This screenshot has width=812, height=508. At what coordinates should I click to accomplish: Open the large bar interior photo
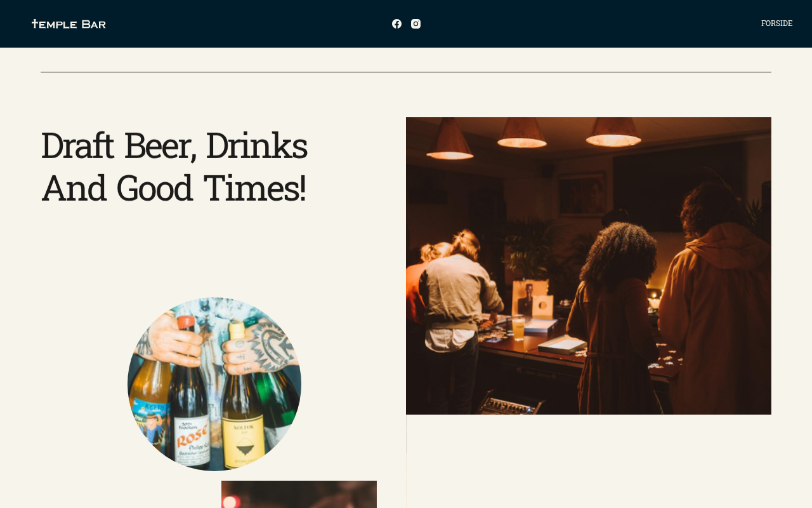click(589, 265)
